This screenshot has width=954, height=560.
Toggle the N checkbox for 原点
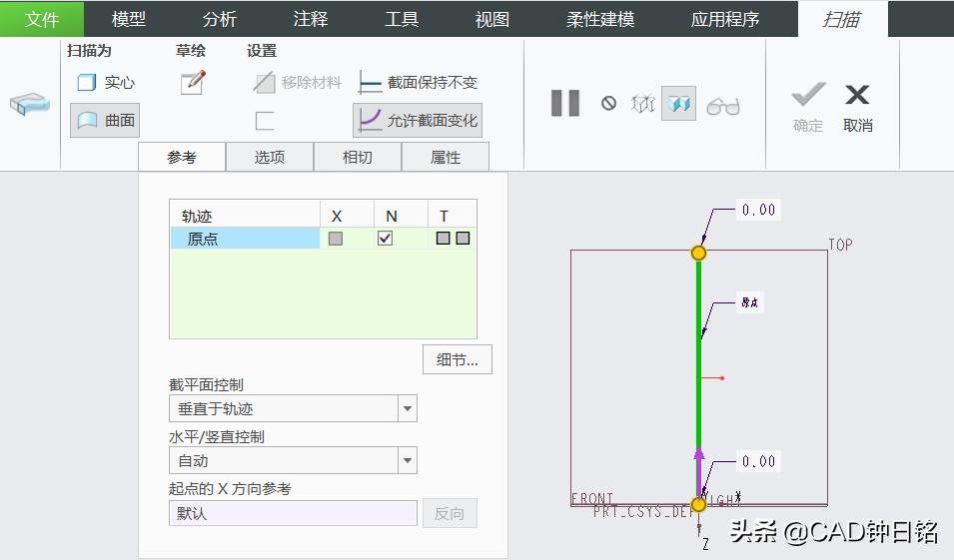click(385, 239)
